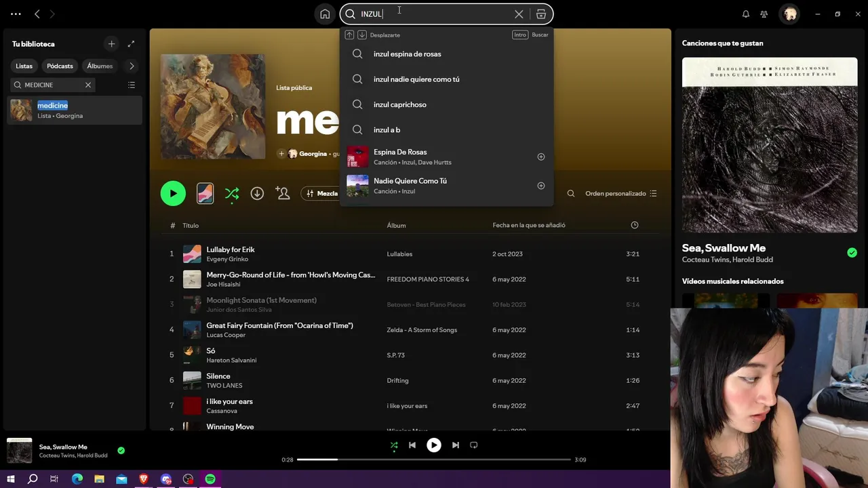Image resolution: width=868 pixels, height=488 pixels.
Task: Select track Lullaby for Erik
Action: (231, 249)
